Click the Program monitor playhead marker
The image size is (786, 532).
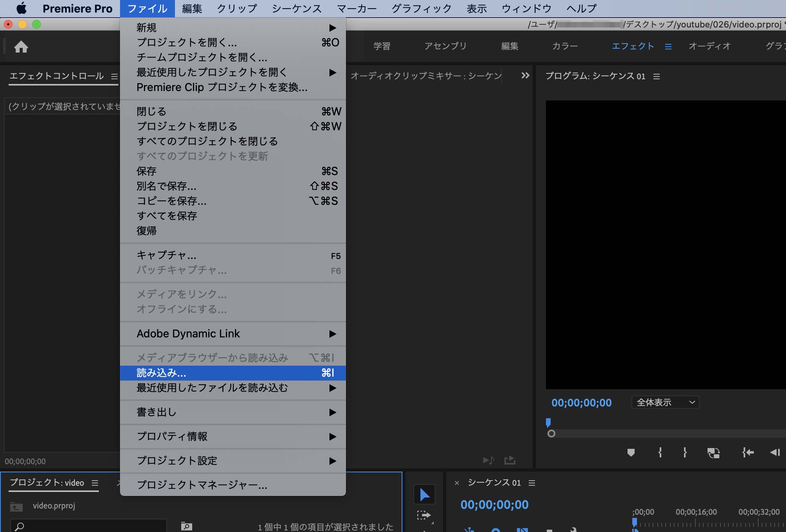[548, 423]
